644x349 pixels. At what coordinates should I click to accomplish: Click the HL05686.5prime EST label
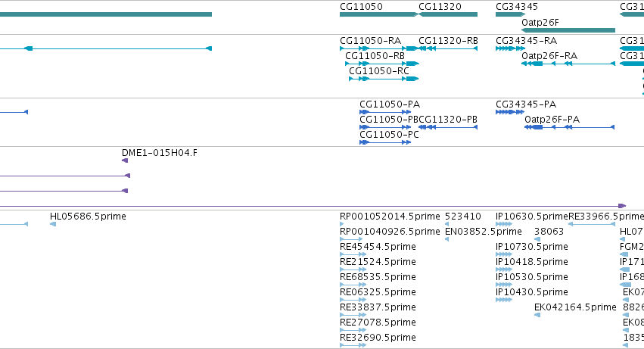click(88, 217)
